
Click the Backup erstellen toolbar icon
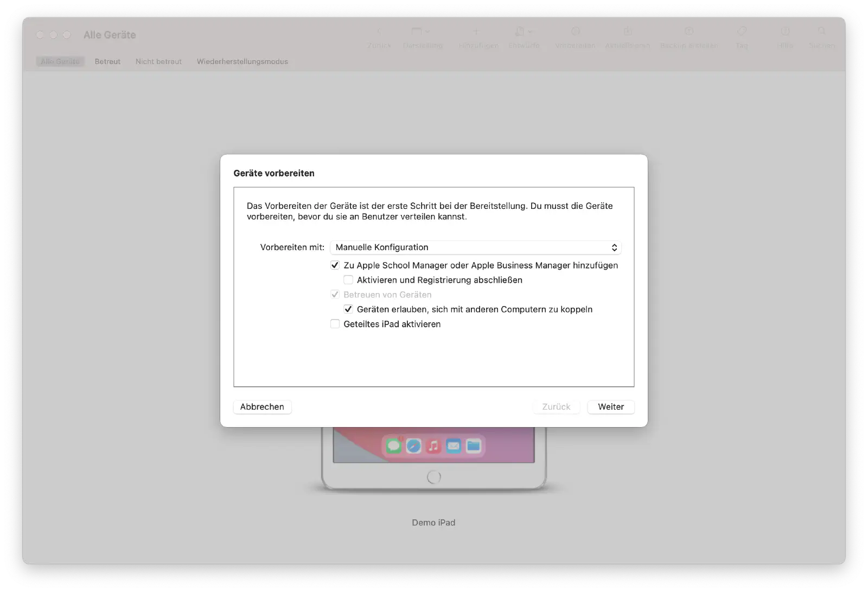689,32
